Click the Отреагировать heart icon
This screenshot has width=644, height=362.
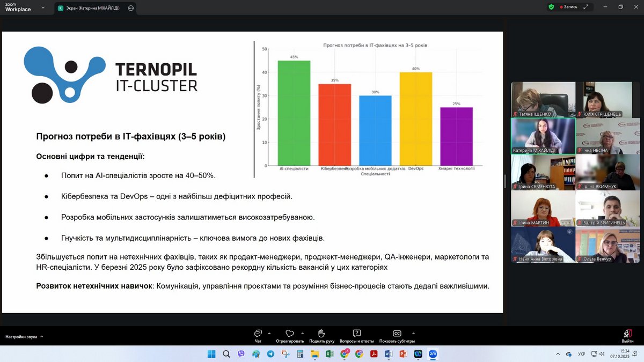pos(290,334)
